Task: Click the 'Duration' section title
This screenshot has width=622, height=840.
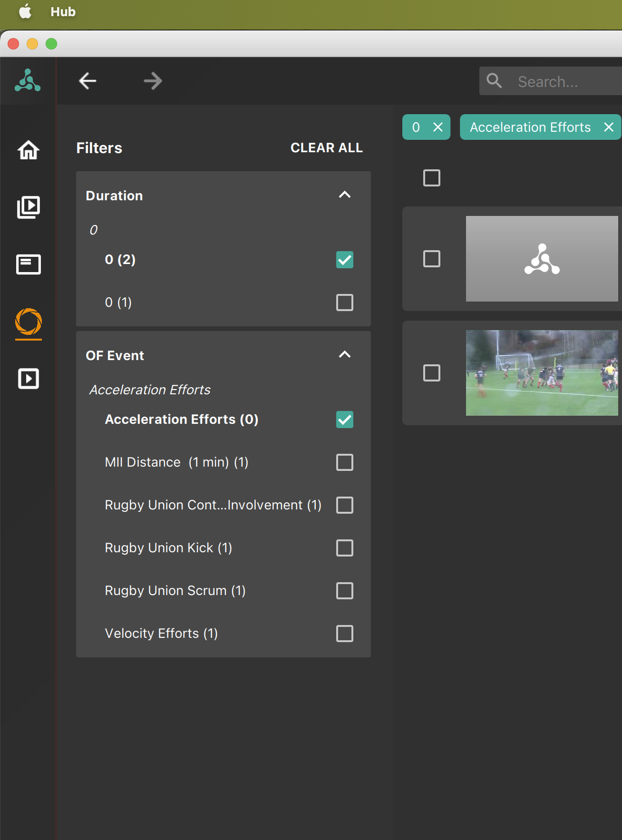Action: (x=114, y=196)
